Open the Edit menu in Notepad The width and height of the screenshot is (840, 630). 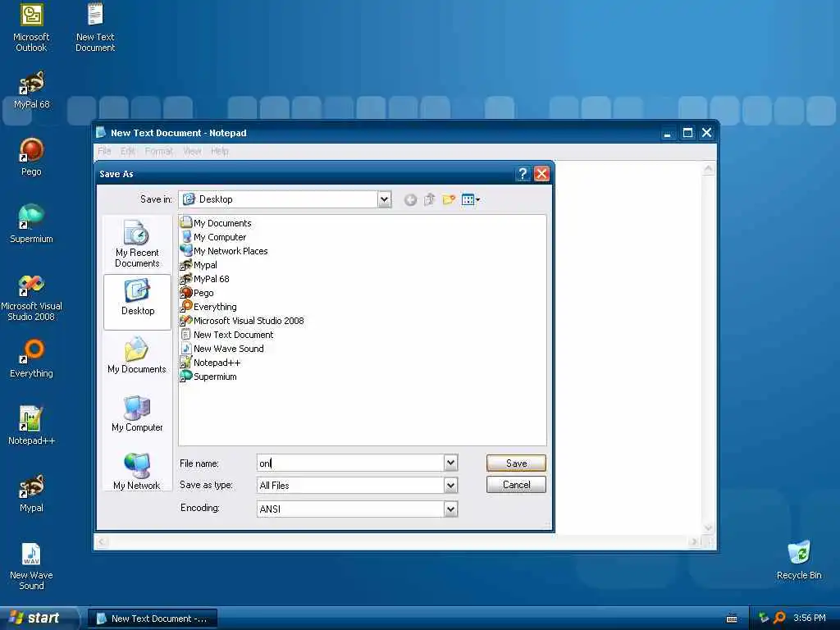[x=127, y=151]
